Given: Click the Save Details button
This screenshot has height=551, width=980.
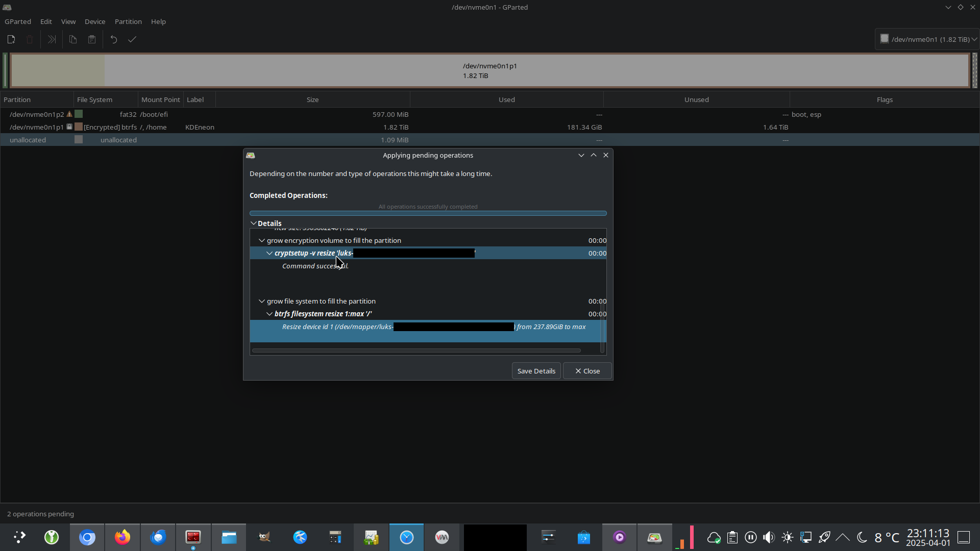Looking at the screenshot, I should click(x=536, y=371).
